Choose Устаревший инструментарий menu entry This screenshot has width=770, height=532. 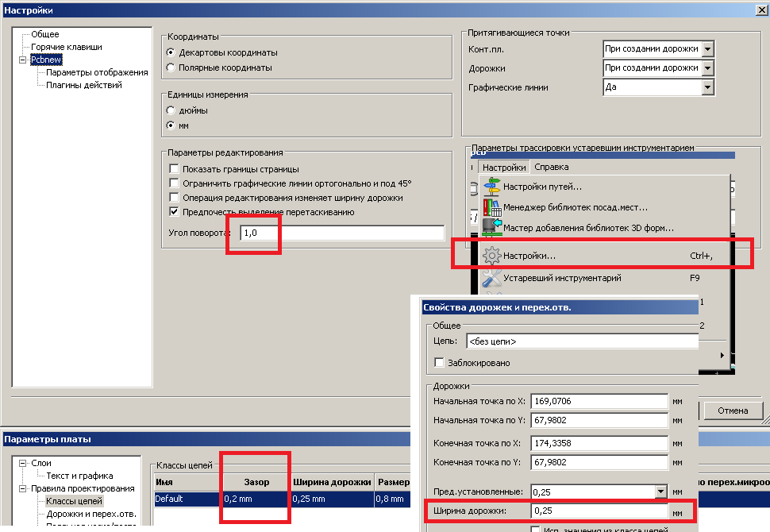605,278
